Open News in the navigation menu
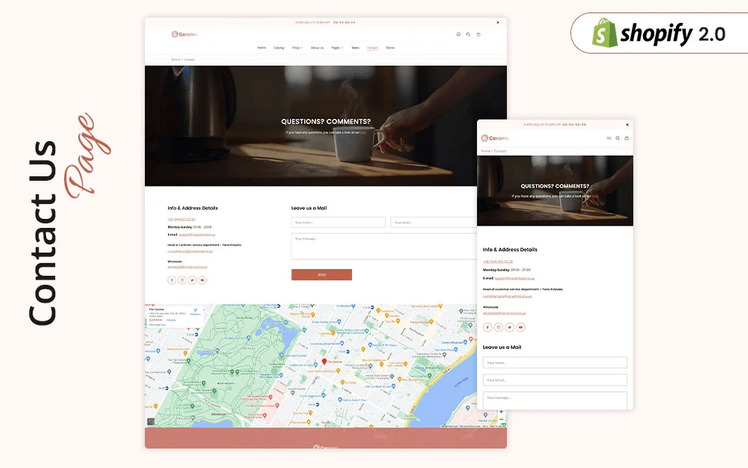This screenshot has height=468, width=748. tap(355, 48)
